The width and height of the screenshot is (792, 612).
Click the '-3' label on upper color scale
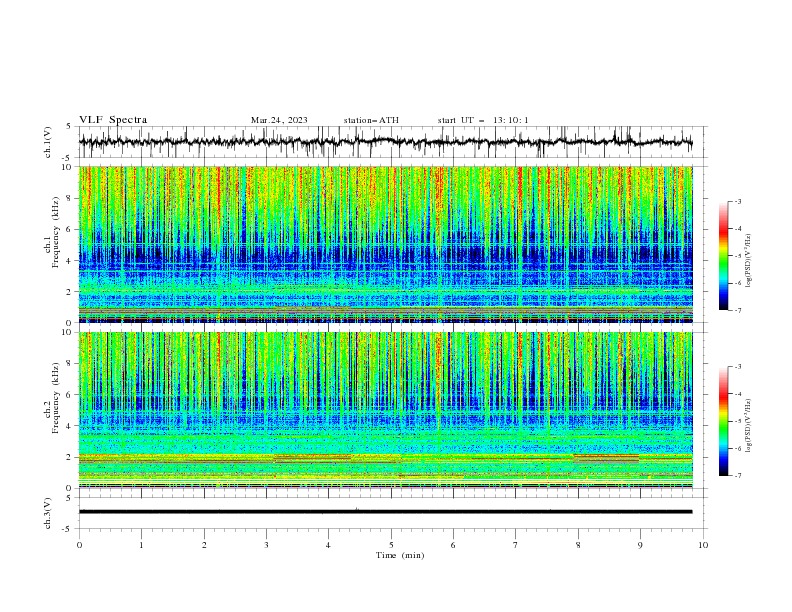pos(737,201)
